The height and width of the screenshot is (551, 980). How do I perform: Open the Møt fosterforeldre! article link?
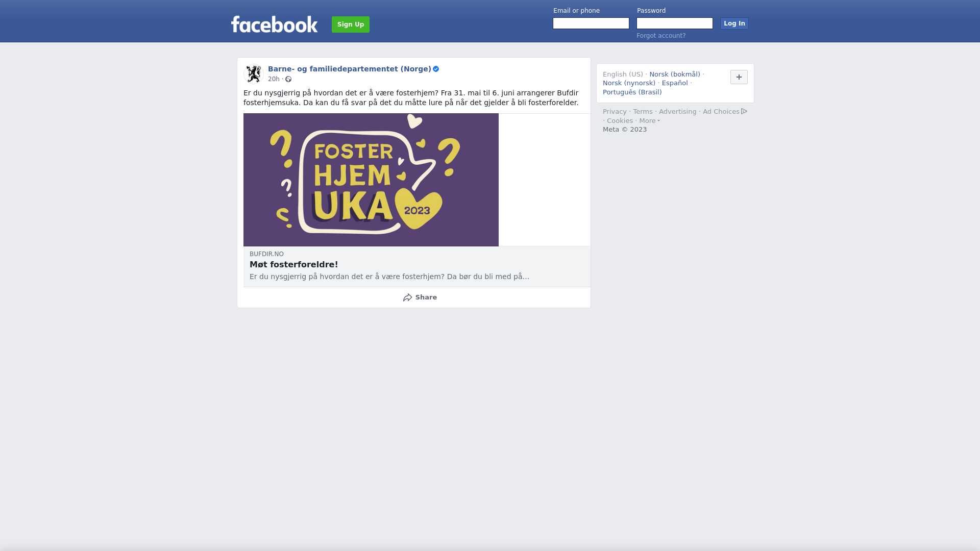click(293, 264)
